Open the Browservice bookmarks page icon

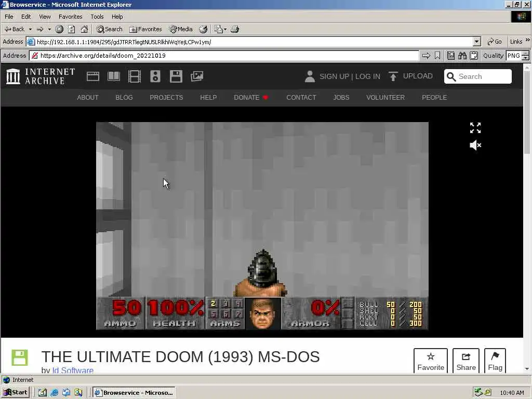(450, 56)
